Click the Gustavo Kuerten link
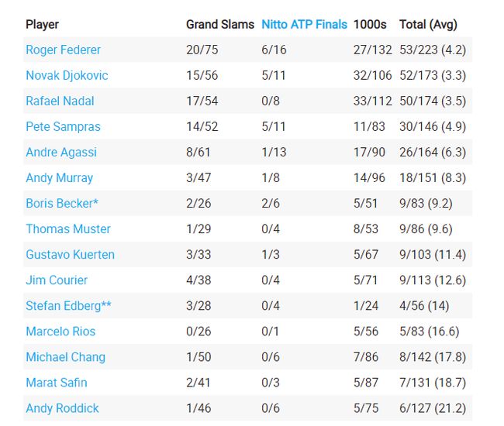Image resolution: width=504 pixels, height=426 pixels. click(x=70, y=255)
